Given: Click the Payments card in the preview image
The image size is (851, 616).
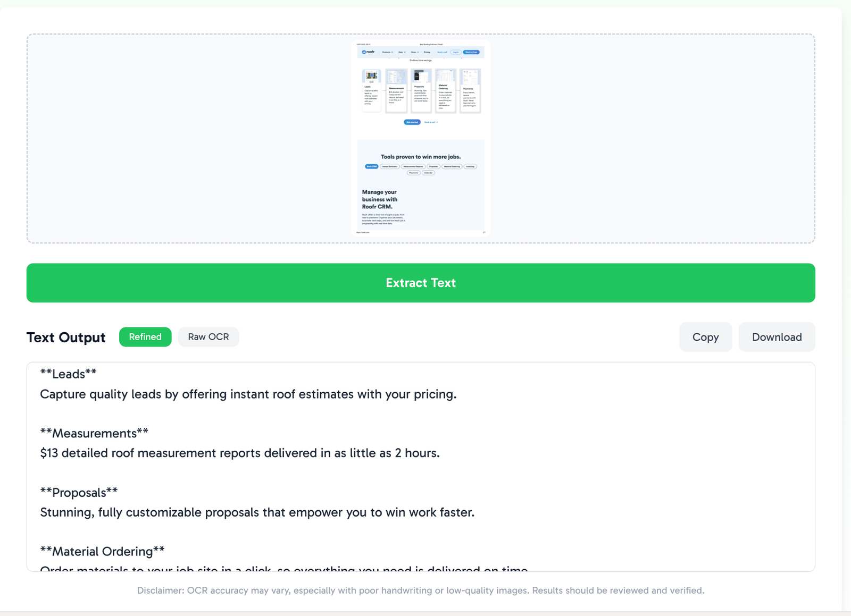Looking at the screenshot, I should [470, 91].
